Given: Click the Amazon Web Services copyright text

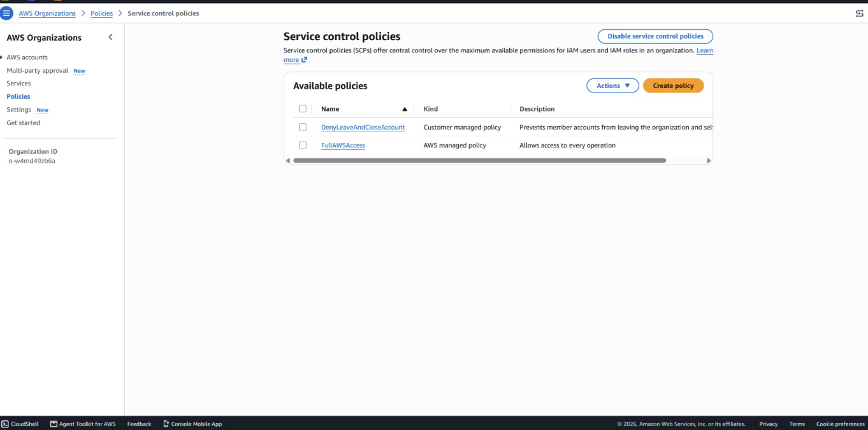Looking at the screenshot, I should pyautogui.click(x=681, y=424).
